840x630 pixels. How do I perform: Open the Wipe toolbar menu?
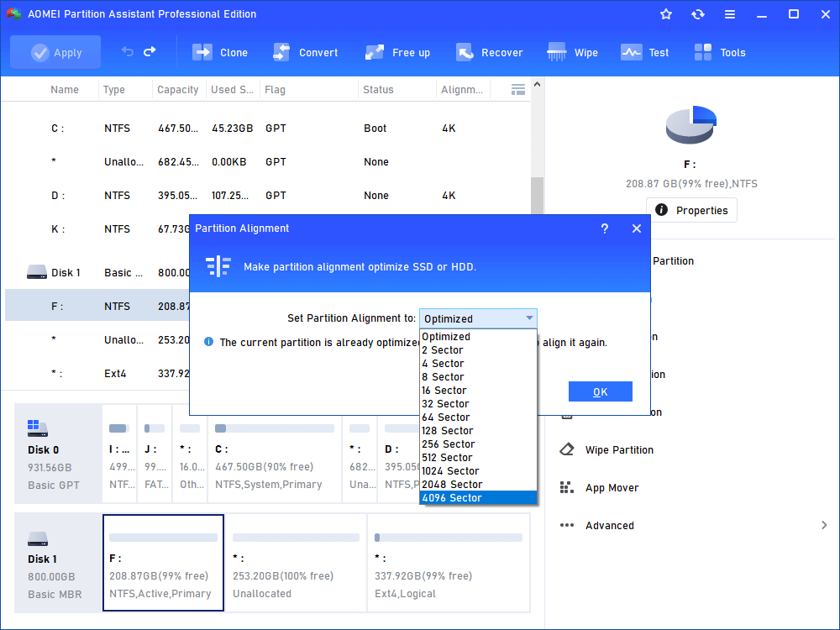click(x=557, y=52)
